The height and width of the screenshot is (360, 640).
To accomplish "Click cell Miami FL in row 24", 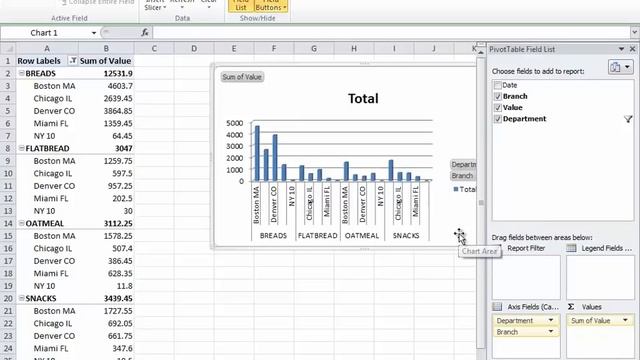I will 47,349.
